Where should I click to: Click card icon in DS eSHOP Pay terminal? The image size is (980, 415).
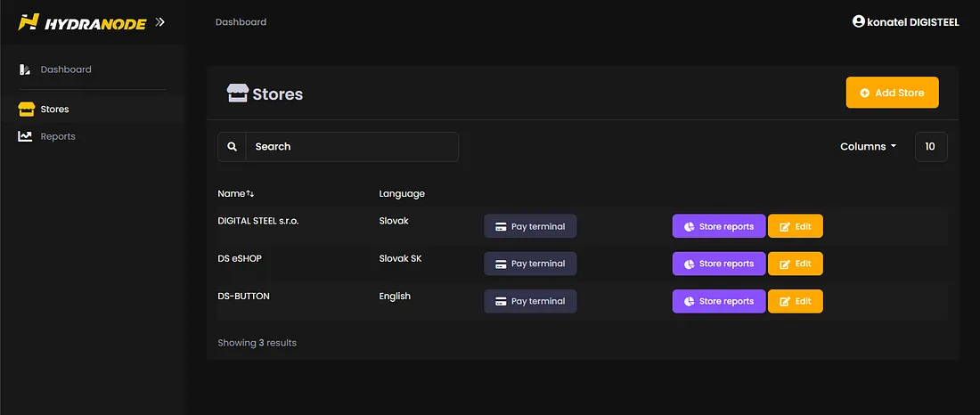click(502, 264)
